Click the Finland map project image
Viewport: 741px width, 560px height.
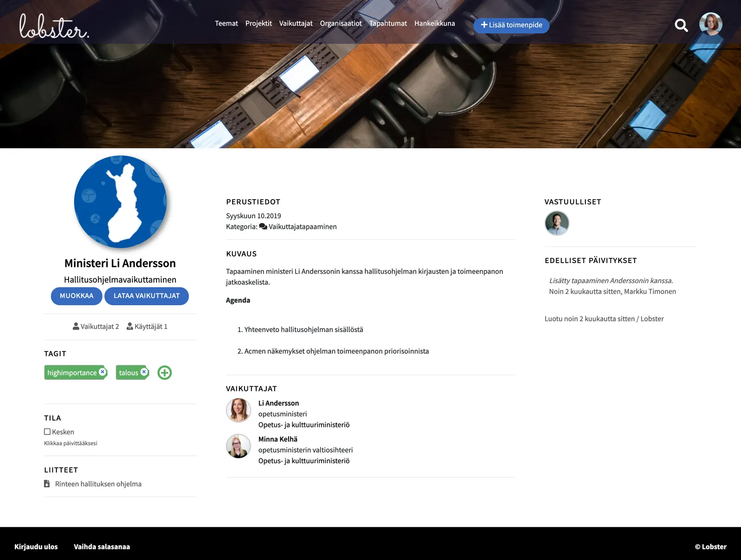coord(120,202)
